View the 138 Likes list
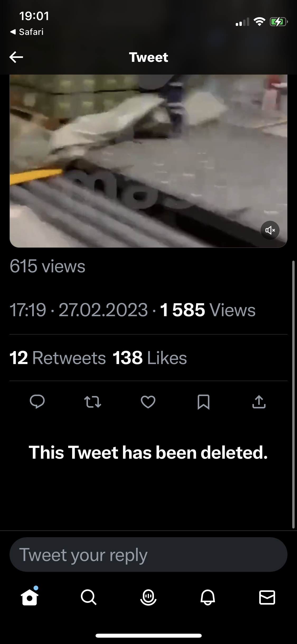This screenshot has height=644, width=297. (x=150, y=358)
